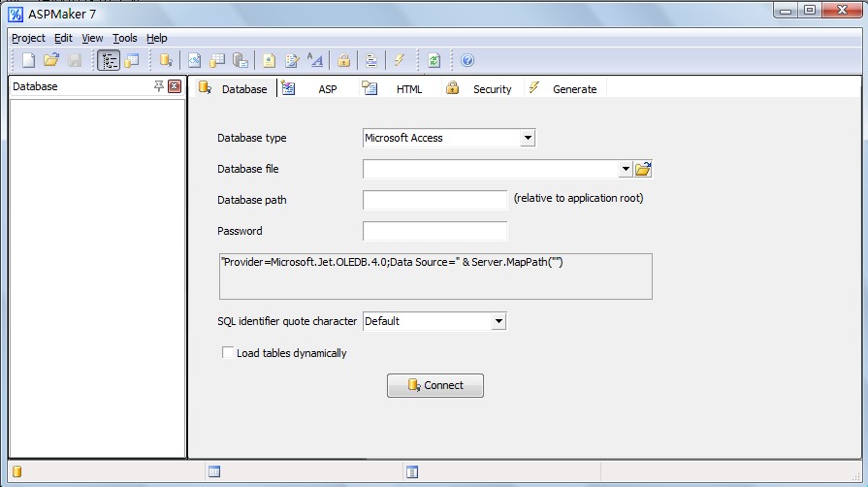Click the database connect icon in toolbar
This screenshot has height=487, width=868.
166,60
